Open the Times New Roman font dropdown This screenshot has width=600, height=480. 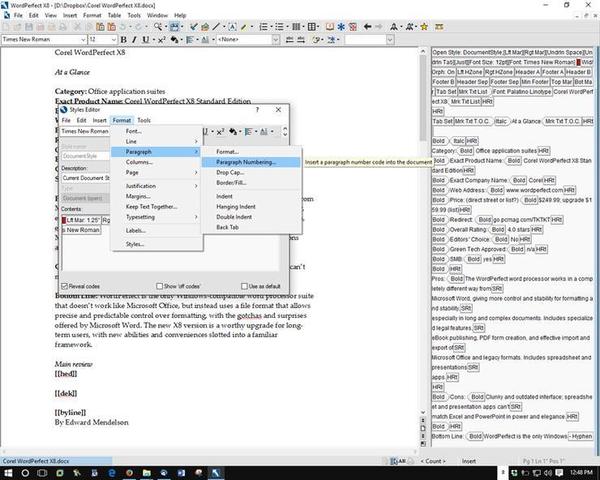tap(83, 39)
